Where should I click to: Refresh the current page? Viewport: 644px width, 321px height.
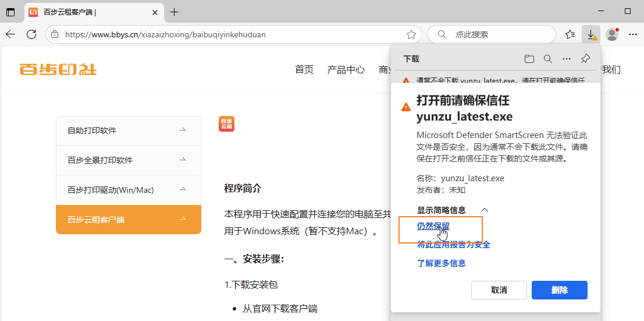coord(31,34)
